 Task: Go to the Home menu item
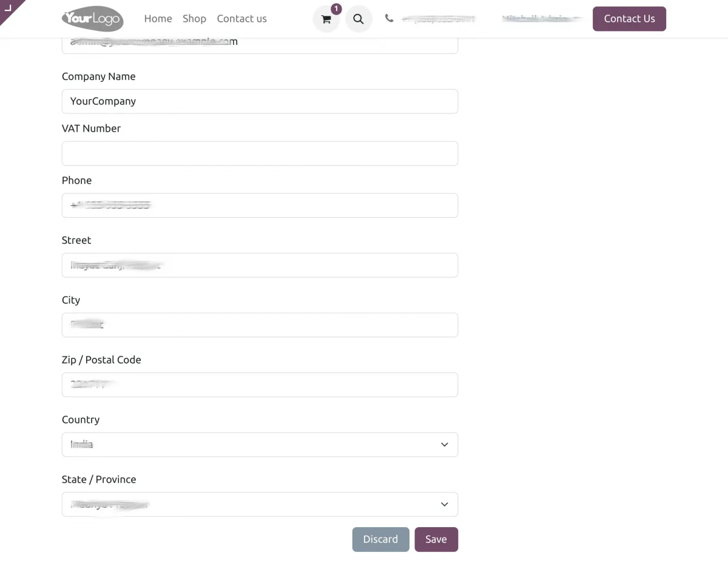(158, 19)
